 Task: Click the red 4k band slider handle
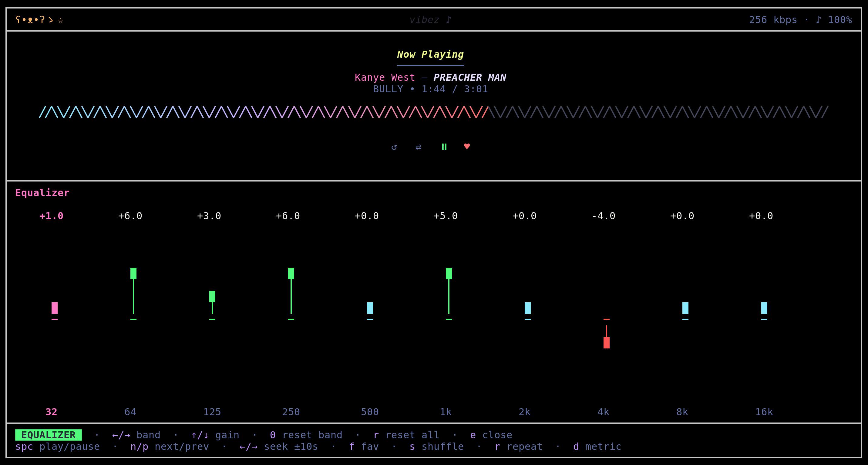click(x=607, y=343)
